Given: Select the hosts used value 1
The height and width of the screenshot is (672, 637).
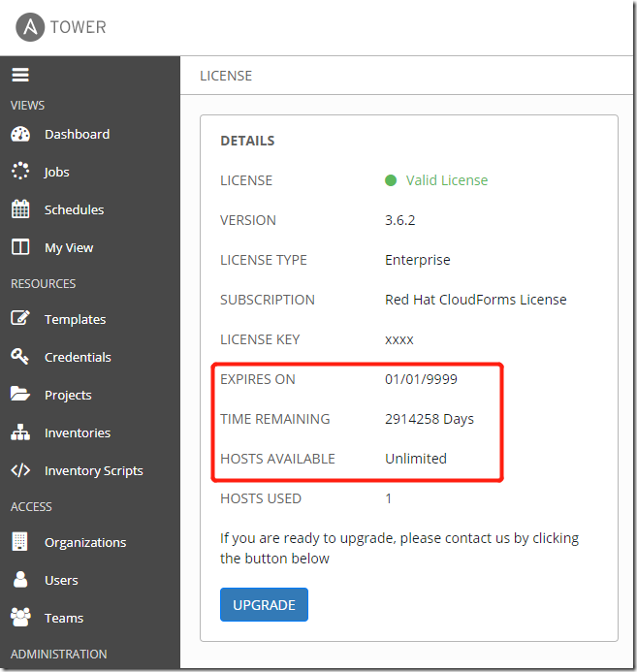Looking at the screenshot, I should click(388, 498).
